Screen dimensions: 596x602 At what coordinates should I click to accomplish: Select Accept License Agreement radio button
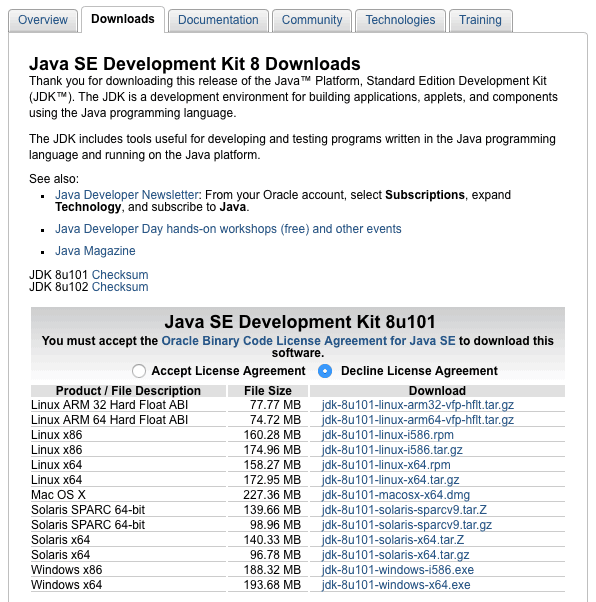point(139,371)
